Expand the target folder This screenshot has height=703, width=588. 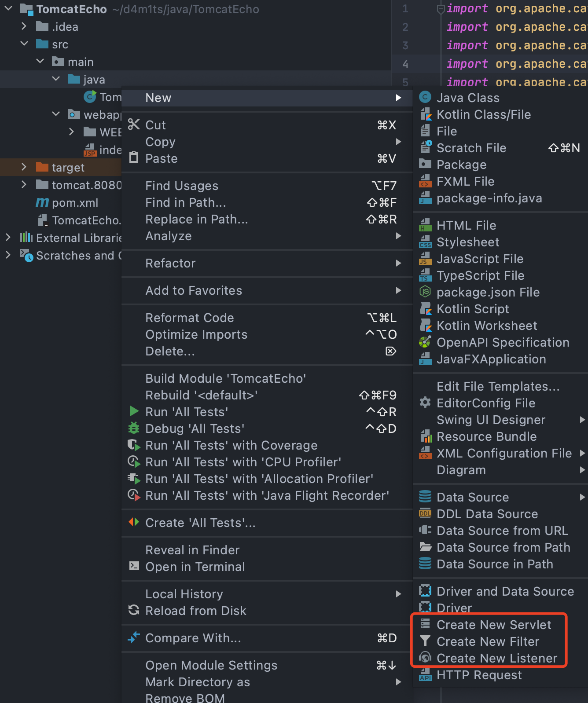click(24, 167)
